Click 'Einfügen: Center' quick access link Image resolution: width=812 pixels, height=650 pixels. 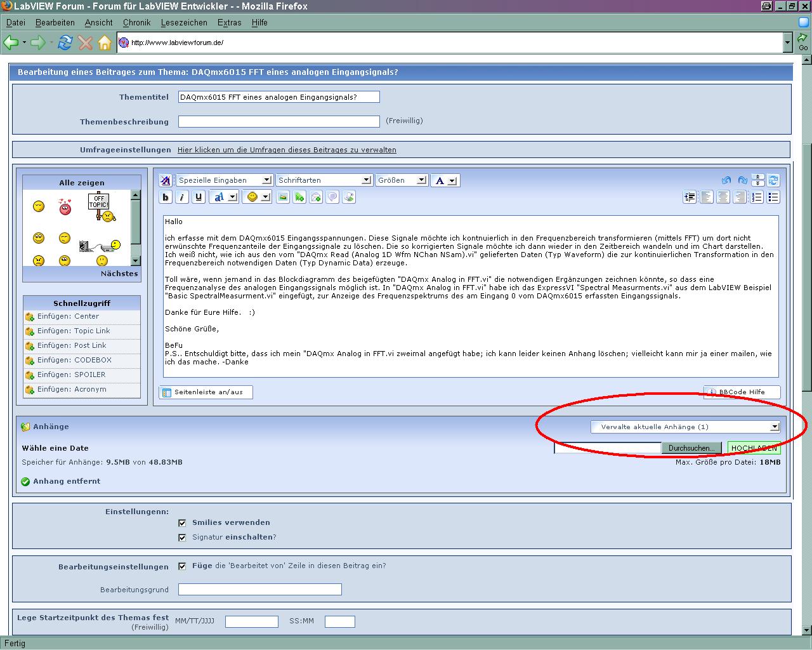coord(68,316)
